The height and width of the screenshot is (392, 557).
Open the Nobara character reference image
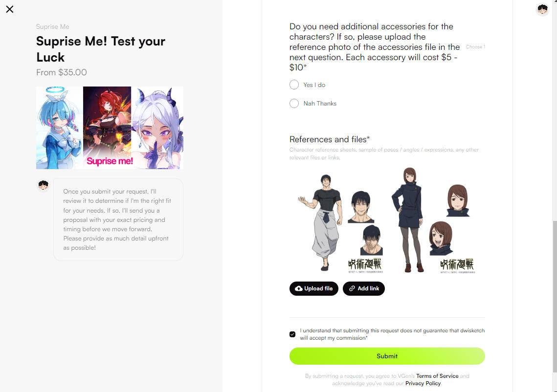point(433,220)
